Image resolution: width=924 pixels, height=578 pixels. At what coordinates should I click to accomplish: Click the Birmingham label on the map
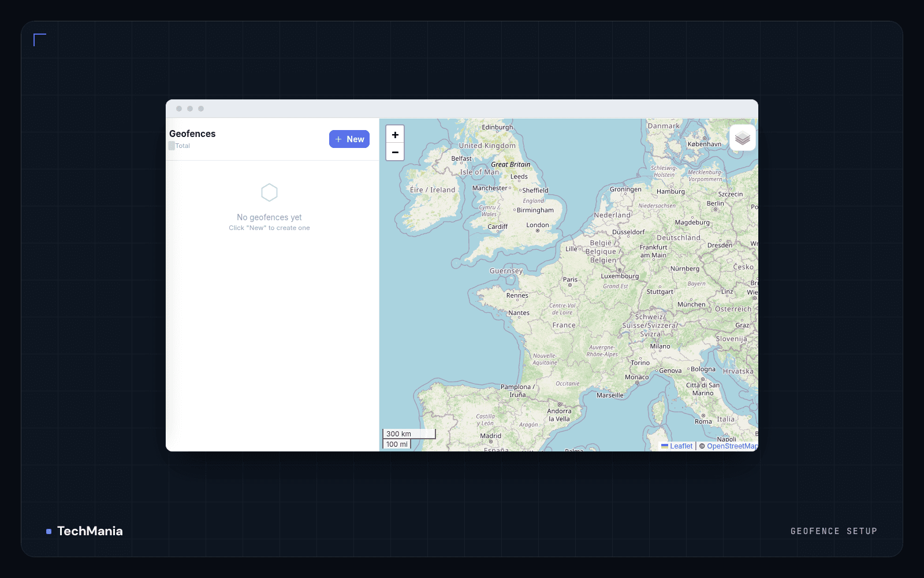tap(535, 210)
